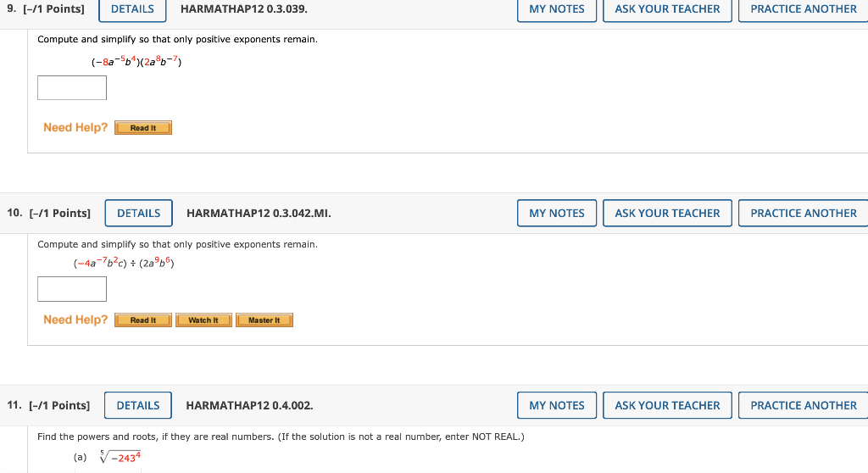Open Watch It video for question 10
This screenshot has width=868, height=473.
click(x=203, y=320)
